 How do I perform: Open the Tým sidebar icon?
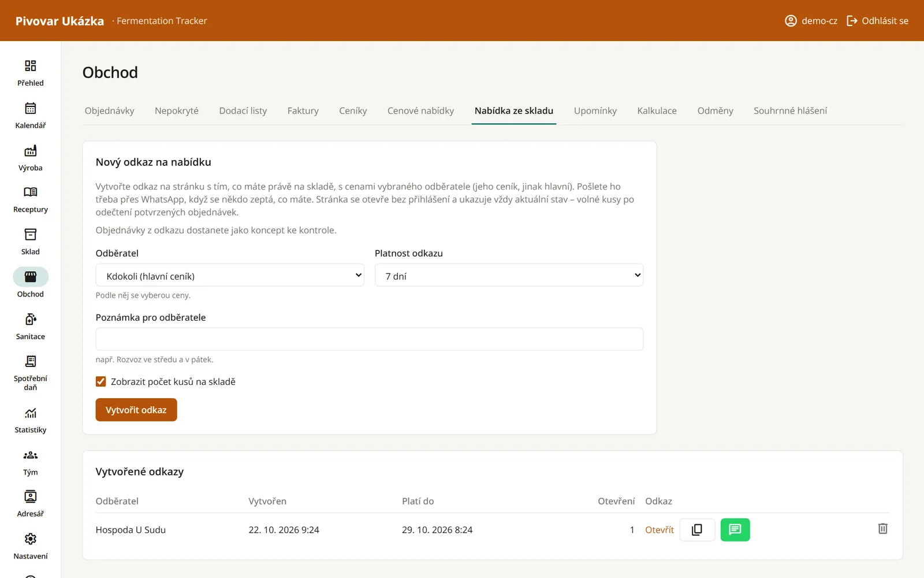point(31,455)
